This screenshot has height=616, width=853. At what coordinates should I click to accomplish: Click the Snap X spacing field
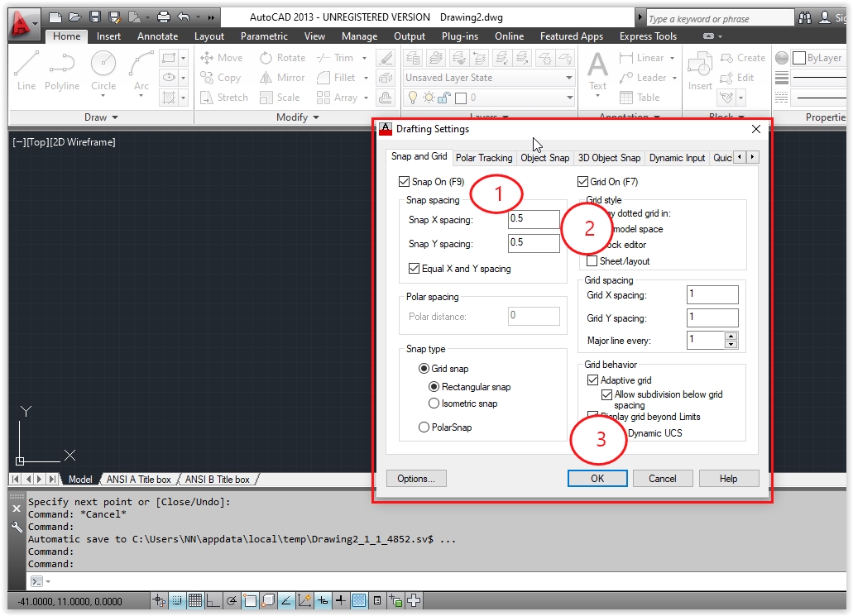pos(534,219)
